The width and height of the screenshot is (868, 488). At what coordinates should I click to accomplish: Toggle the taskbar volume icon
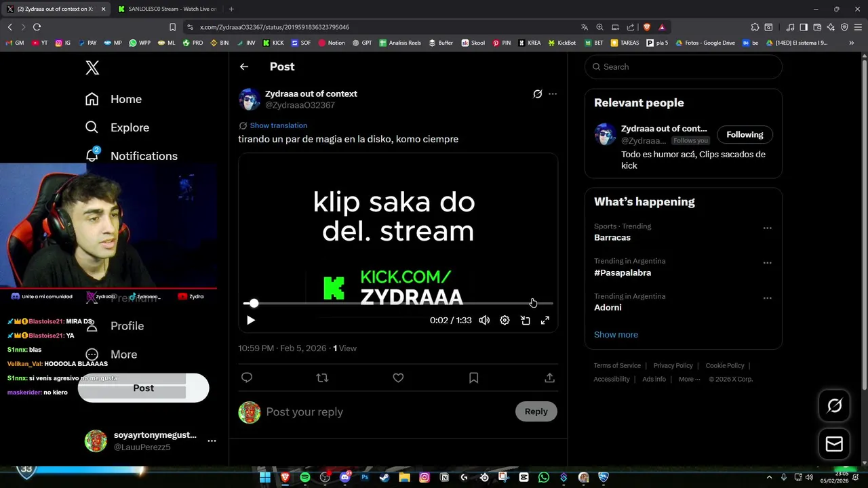tap(809, 477)
